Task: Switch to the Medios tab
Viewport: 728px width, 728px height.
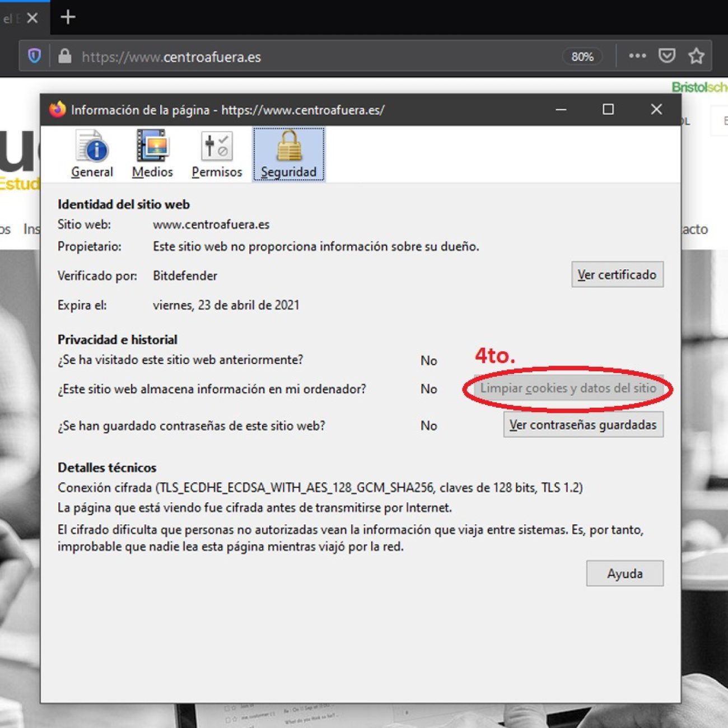Action: [152, 154]
